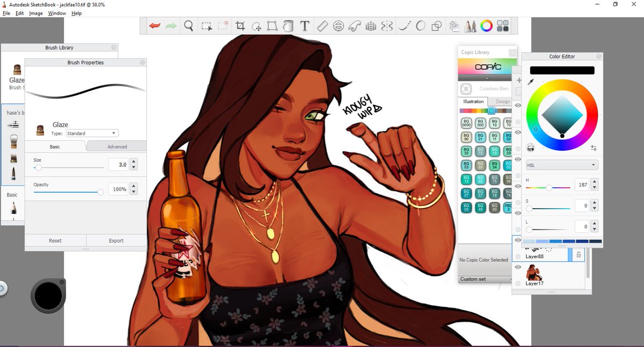Click the brush Size value field
The width and height of the screenshot is (644, 347).
(119, 165)
